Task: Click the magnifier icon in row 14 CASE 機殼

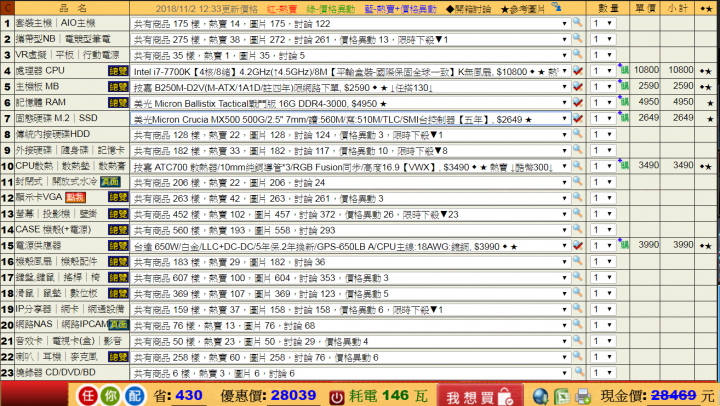Action: [x=577, y=229]
